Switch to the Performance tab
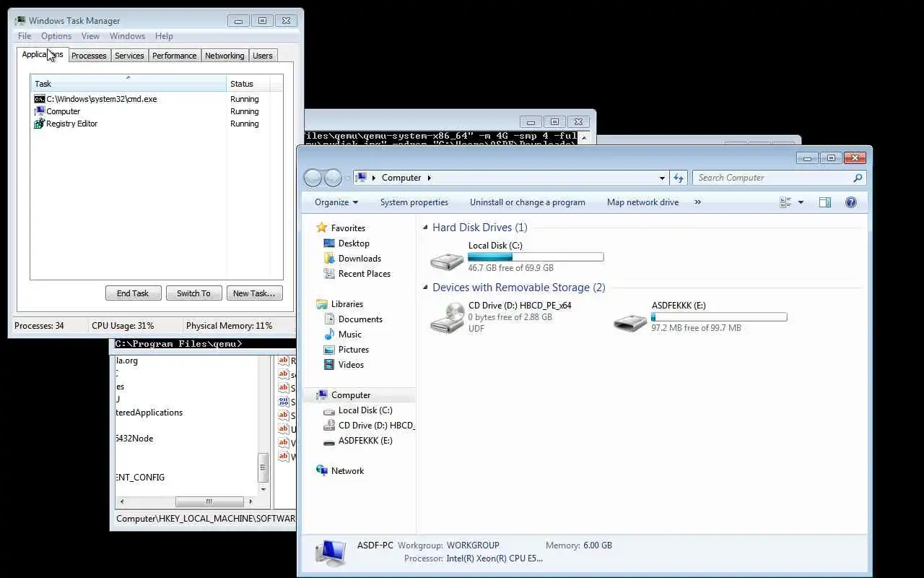Viewport: 924px width, 578px height. point(174,56)
